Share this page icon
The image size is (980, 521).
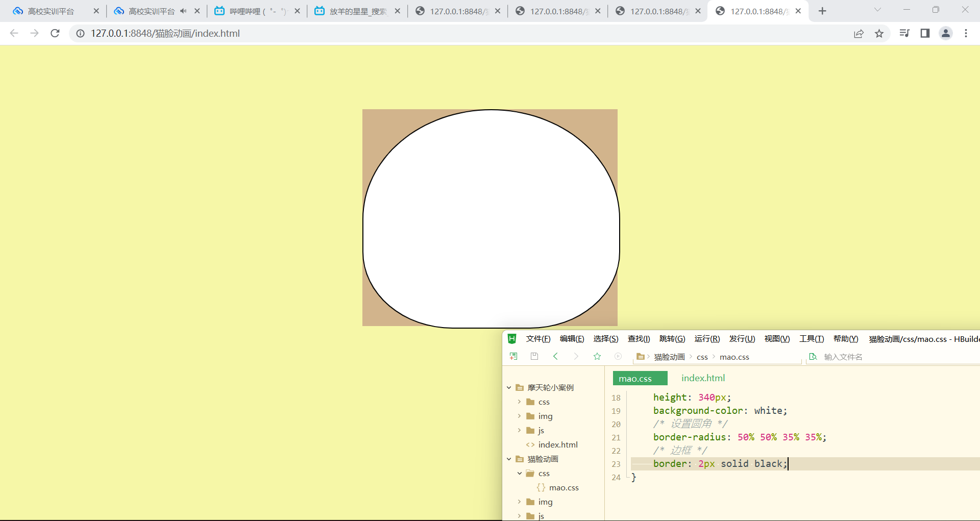click(859, 33)
